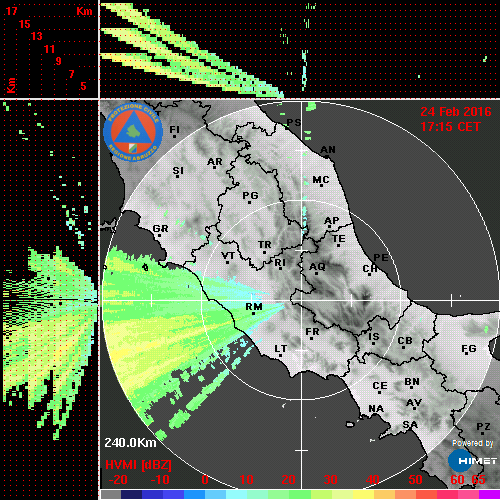
Task: Click the 17:15 CET timestamp
Action: pyautogui.click(x=450, y=127)
